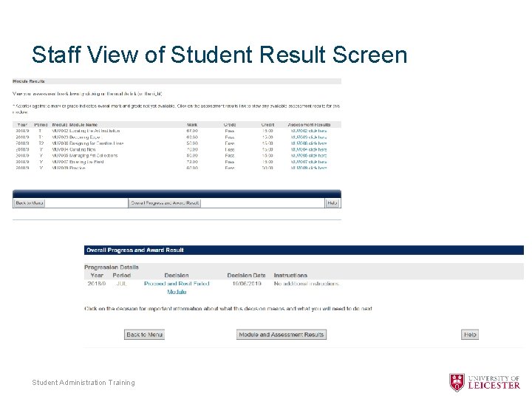The height and width of the screenshot is (399, 532).
Task: Select the Managing Art Collections module name
Action: (93, 156)
